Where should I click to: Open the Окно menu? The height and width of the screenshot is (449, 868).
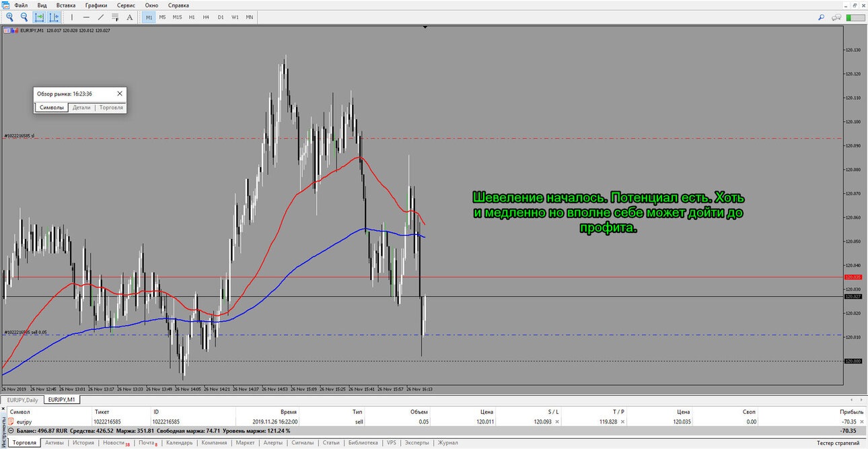pos(151,5)
